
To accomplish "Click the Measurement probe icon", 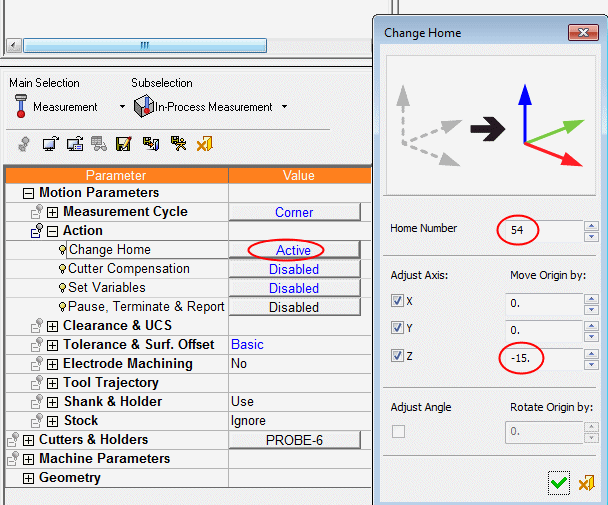I will 20,106.
